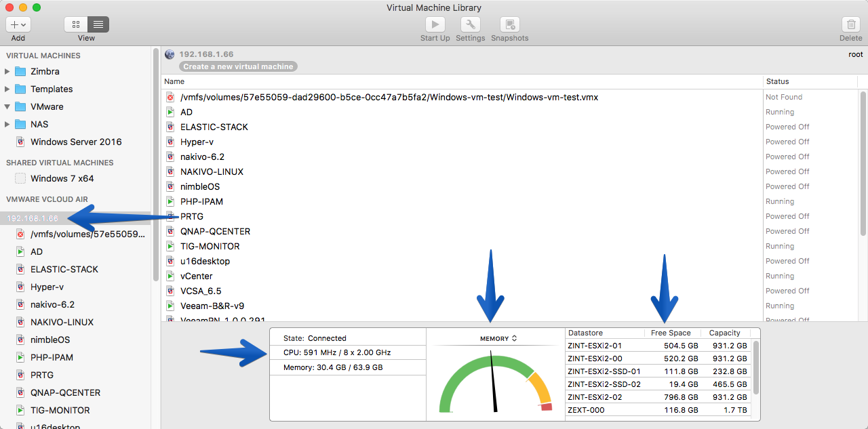Select the VMware folder in sidebar
The width and height of the screenshot is (868, 429).
pos(47,106)
